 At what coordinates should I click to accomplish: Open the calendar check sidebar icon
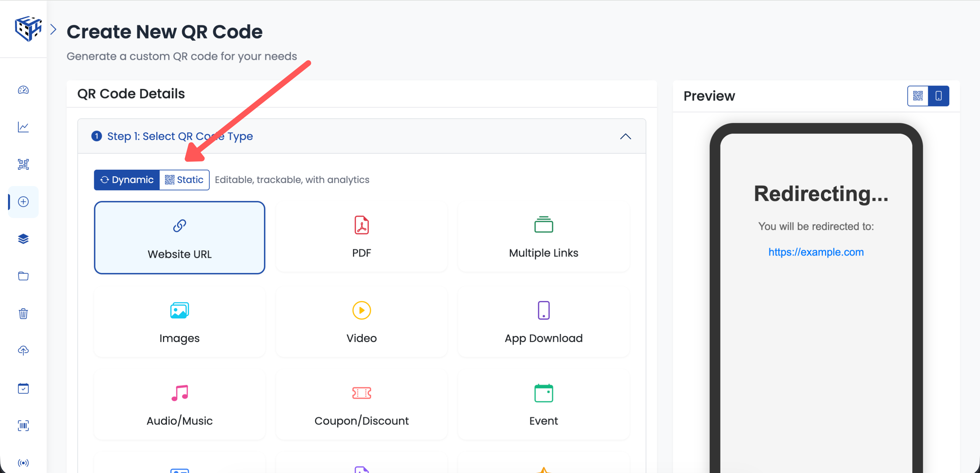23,388
